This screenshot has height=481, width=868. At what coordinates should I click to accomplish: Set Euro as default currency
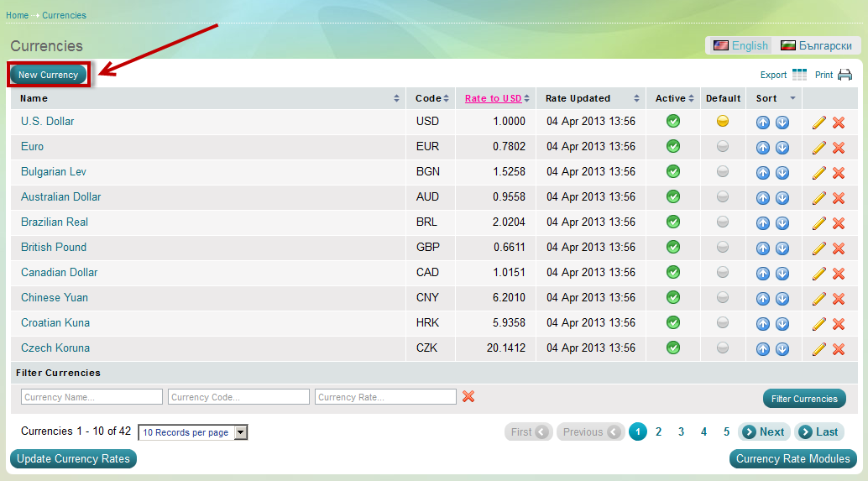[723, 147]
